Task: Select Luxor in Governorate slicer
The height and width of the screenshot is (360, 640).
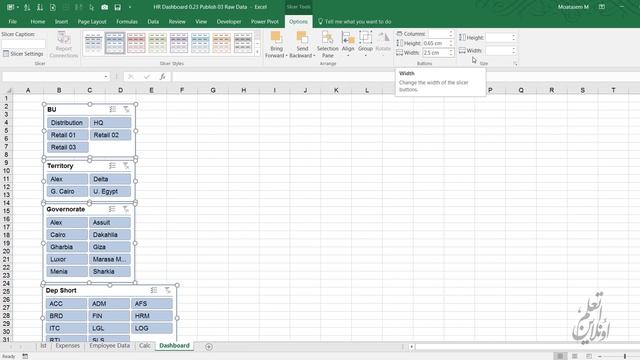Action: (67, 259)
